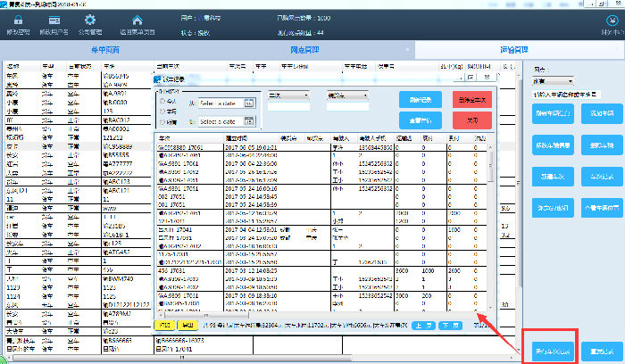625x364 pixels.
Task: Select the last radio button in the dialog filter
Action: tap(161, 121)
